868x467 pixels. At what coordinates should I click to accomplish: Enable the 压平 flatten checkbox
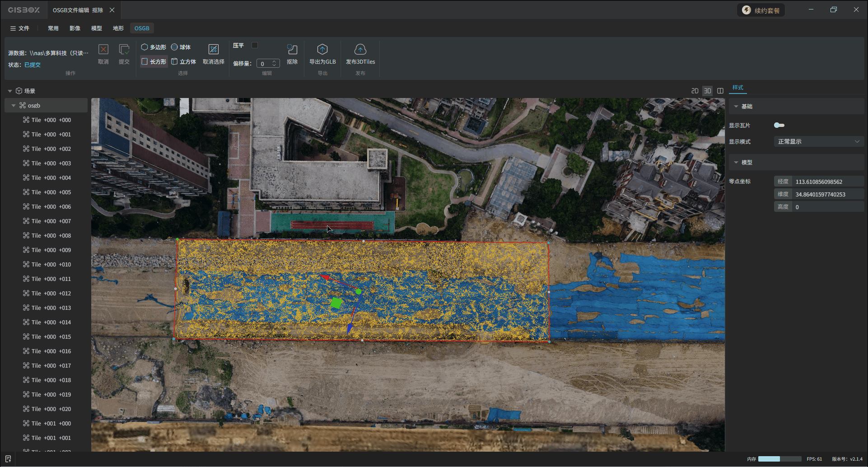point(255,45)
